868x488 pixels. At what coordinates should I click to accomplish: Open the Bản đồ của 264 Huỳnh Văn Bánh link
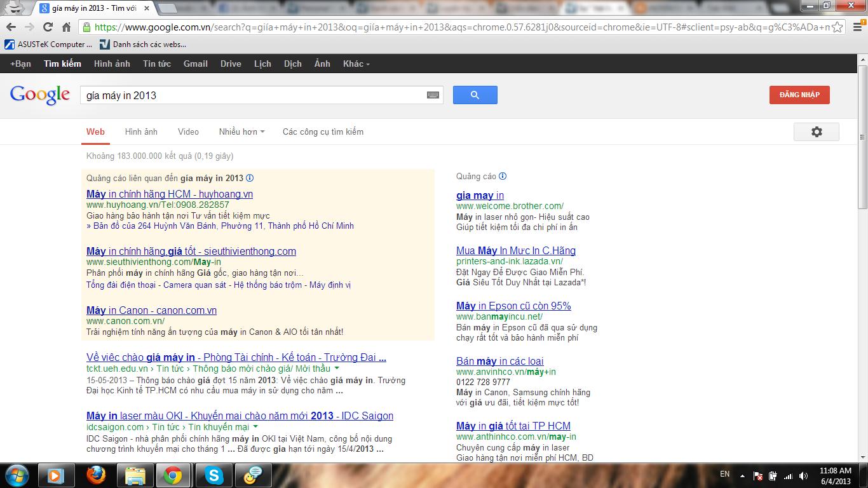(220, 226)
